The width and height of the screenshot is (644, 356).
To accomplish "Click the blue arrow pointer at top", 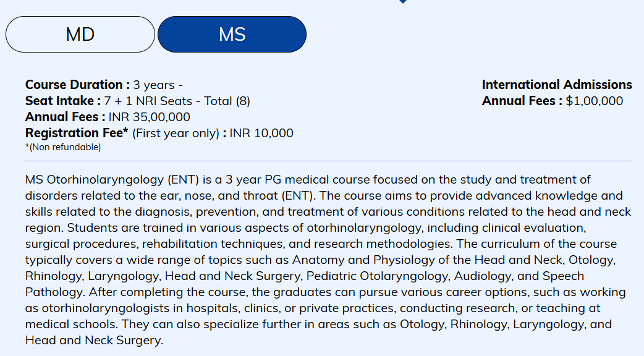I will (403, 2).
